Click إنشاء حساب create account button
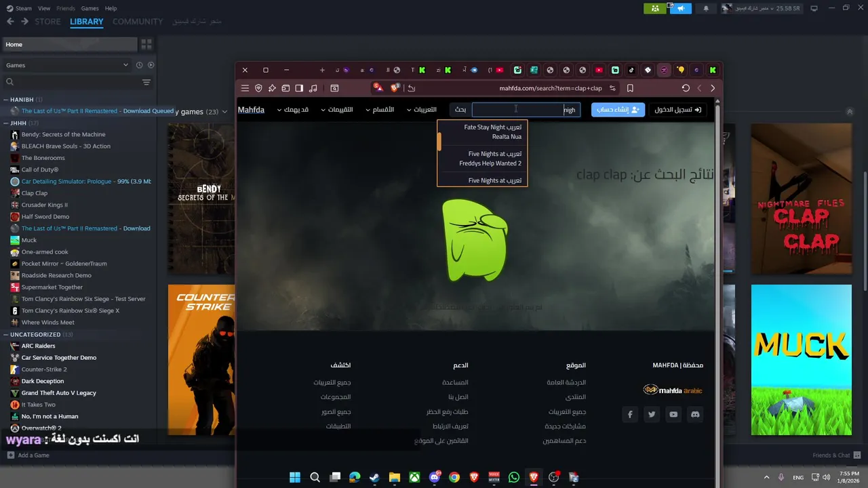Screen dimensions: 868x488 [618, 110]
